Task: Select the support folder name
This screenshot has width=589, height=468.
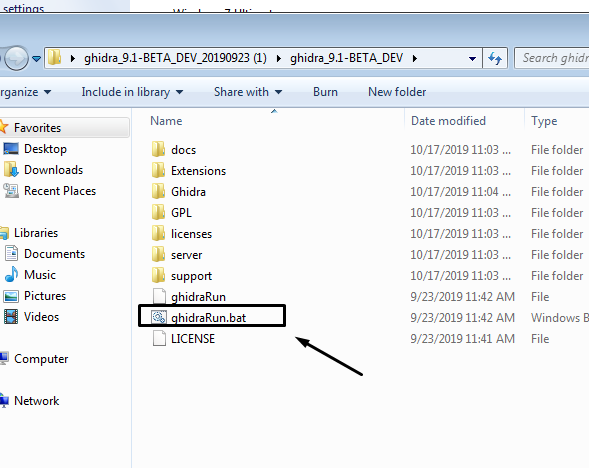Action: (x=191, y=276)
